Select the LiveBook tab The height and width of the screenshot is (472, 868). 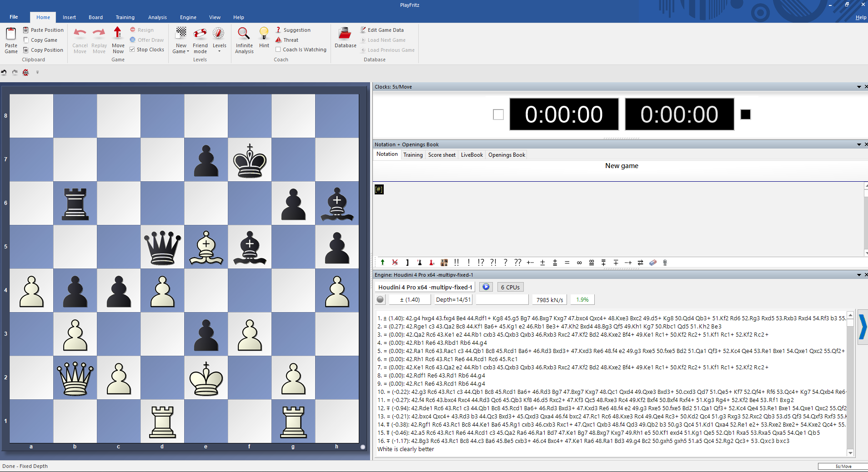[472, 155]
